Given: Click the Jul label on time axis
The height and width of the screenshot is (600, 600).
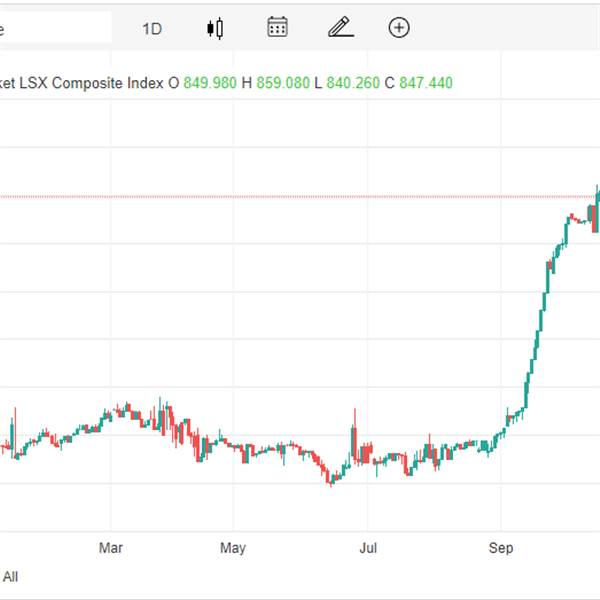Looking at the screenshot, I should pyautogui.click(x=368, y=548).
